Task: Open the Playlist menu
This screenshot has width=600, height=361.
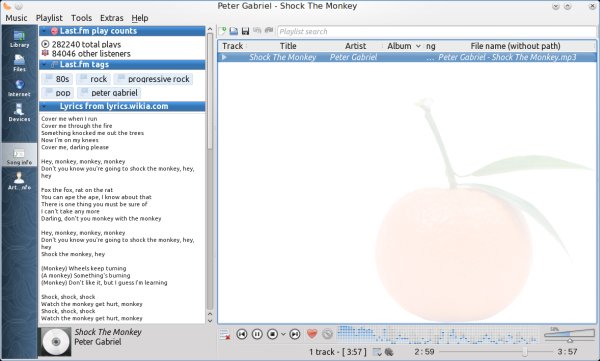Action: [x=49, y=18]
